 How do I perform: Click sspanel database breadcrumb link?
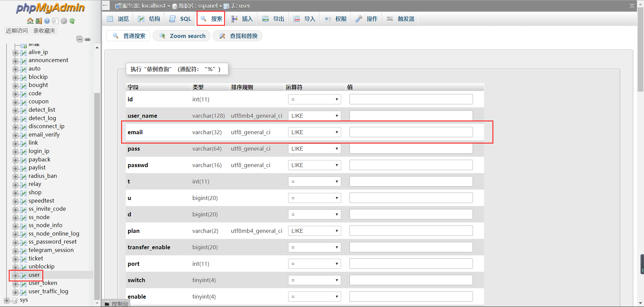coord(208,6)
